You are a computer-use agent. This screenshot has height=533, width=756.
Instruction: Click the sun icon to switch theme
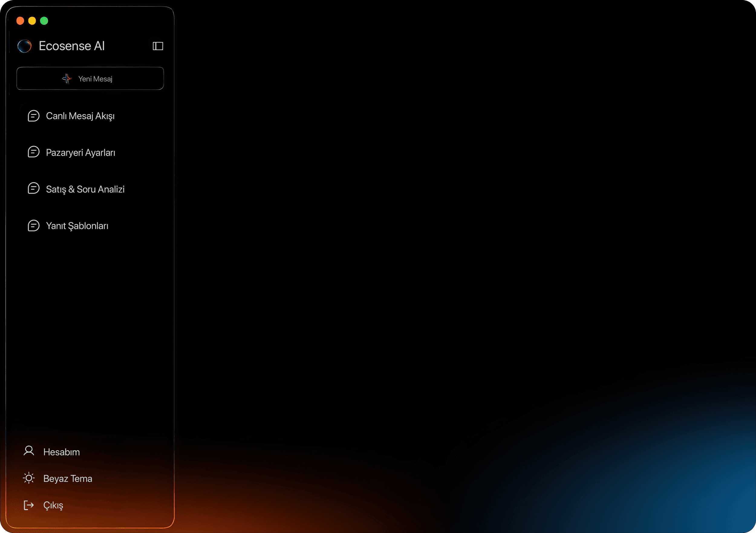pyautogui.click(x=29, y=478)
